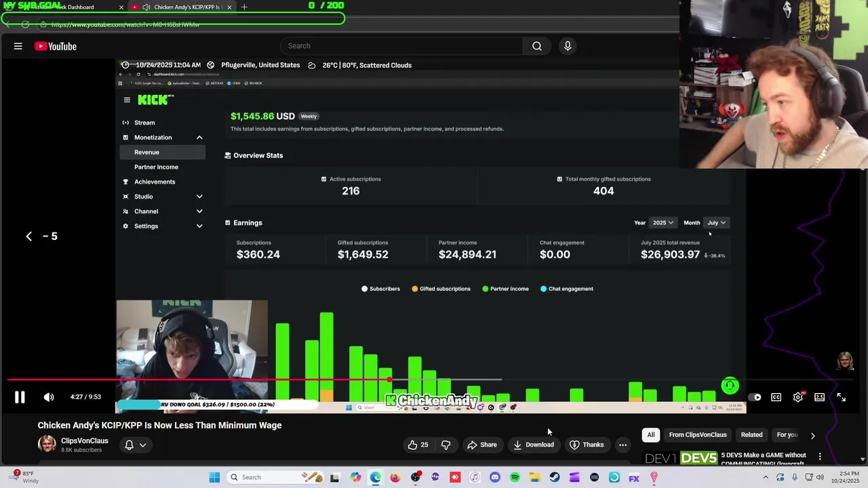The width and height of the screenshot is (868, 488).
Task: Open Steam from the taskbar
Action: pos(555,477)
